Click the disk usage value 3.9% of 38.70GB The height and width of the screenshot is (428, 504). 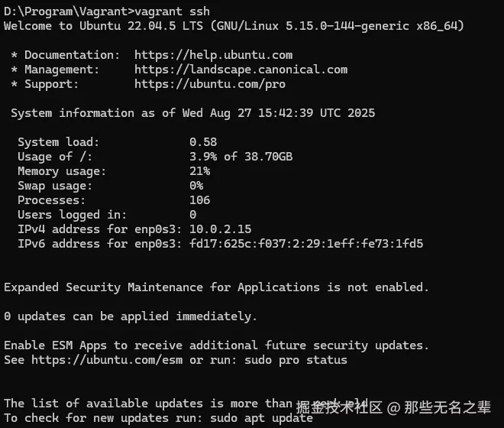pos(241,157)
